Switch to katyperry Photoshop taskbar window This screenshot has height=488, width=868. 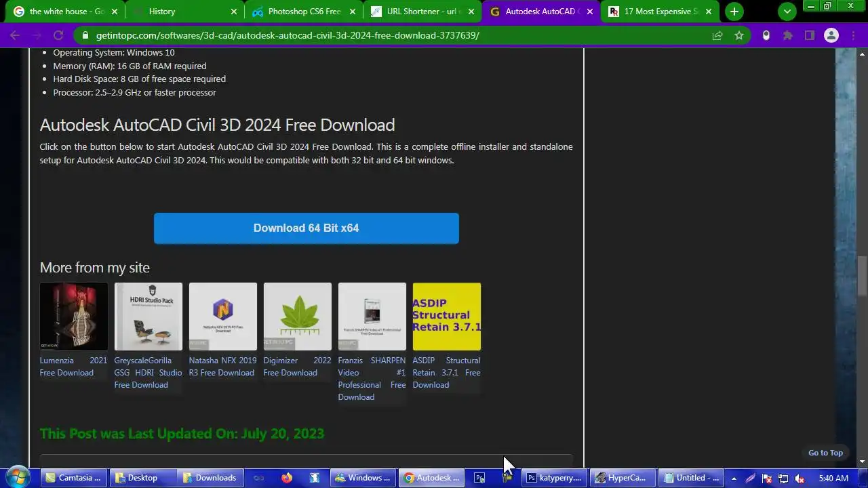tap(555, 478)
